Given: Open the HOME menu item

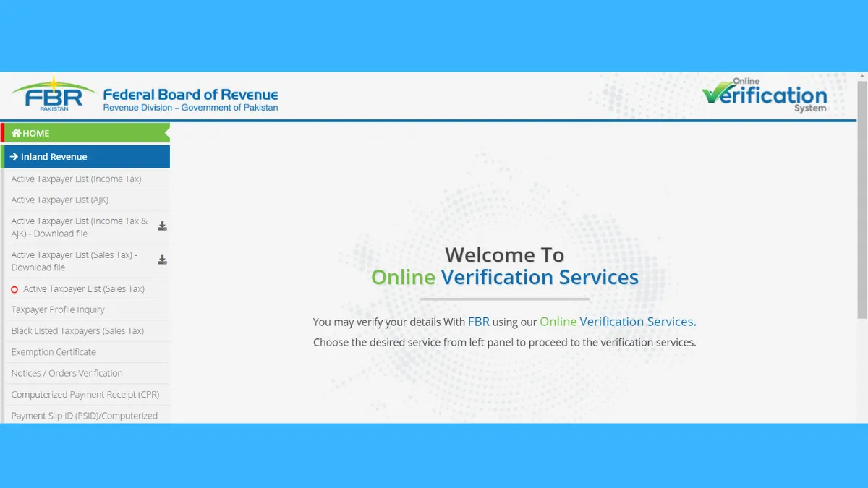Looking at the screenshot, I should pos(36,133).
